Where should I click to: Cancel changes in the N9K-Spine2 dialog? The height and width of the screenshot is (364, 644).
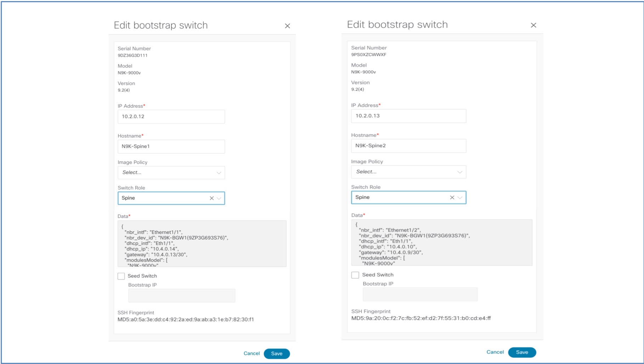click(x=495, y=352)
